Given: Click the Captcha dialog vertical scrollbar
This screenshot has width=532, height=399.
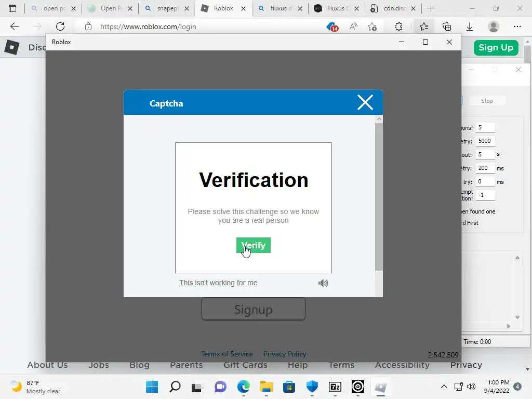Looking at the screenshot, I should click(x=379, y=197).
